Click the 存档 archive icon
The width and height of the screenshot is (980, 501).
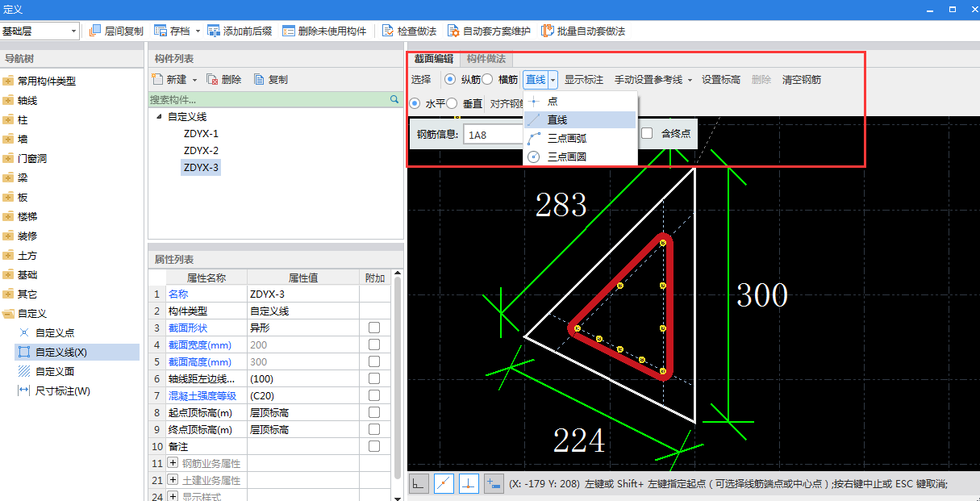(x=161, y=31)
